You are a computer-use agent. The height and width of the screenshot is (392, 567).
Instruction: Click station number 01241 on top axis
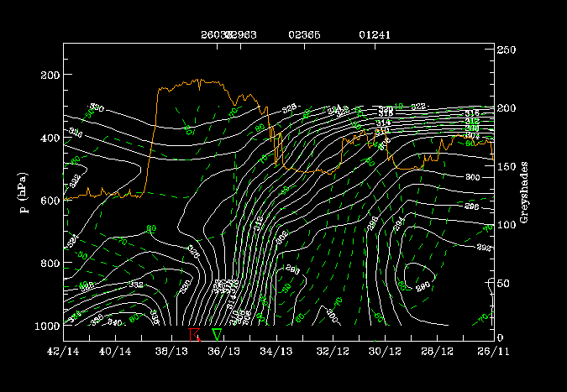(x=374, y=36)
